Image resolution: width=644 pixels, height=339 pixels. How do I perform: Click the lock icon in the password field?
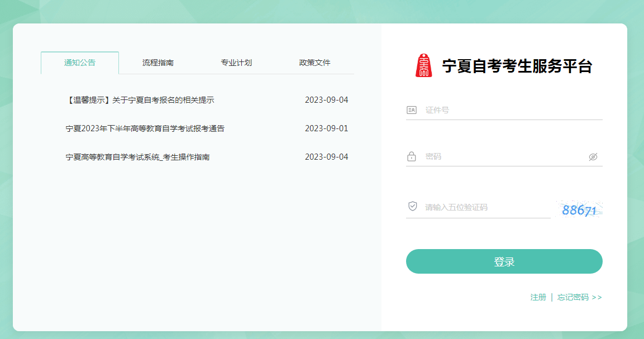pyautogui.click(x=411, y=156)
